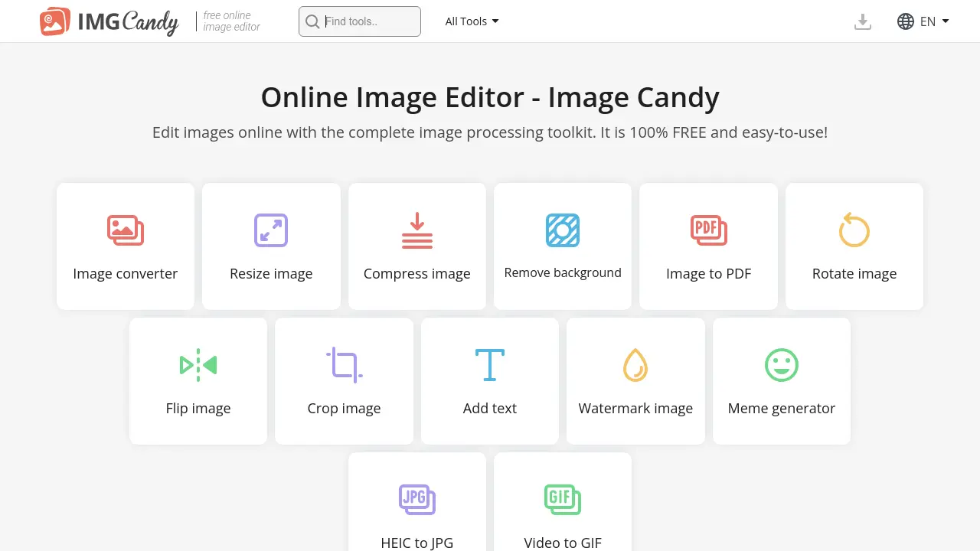Choose the Compress image icon
Screen dimensions: 980x551
(x=417, y=230)
